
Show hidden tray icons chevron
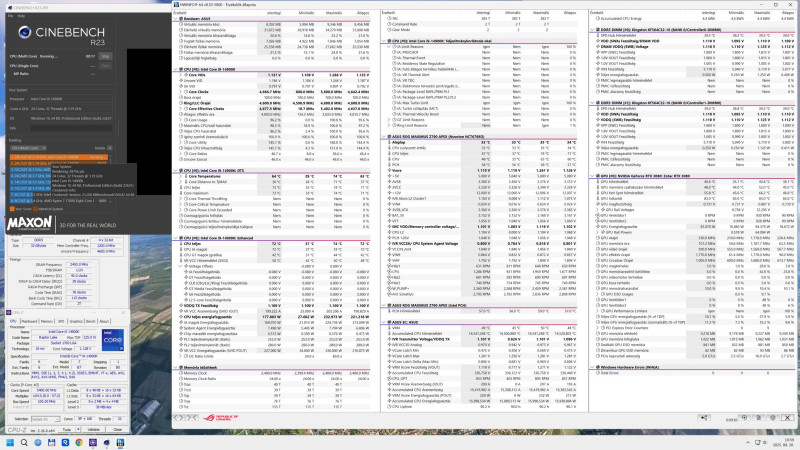pyautogui.click(x=747, y=442)
